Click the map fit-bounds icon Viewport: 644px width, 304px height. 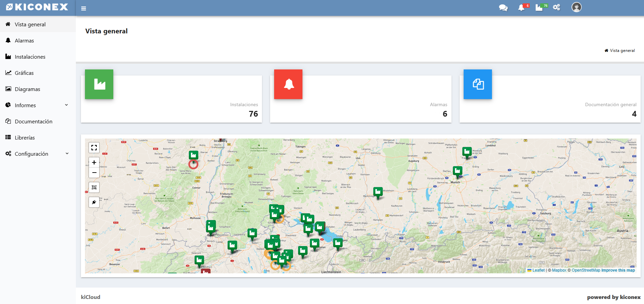point(94,187)
